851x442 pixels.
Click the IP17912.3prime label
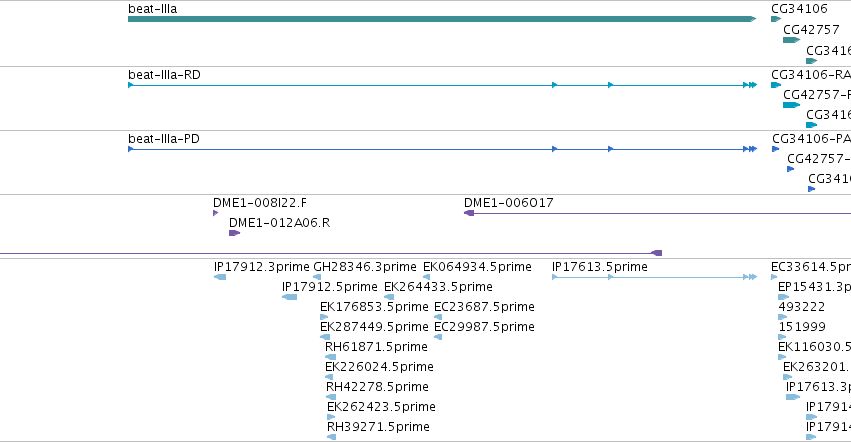262,267
